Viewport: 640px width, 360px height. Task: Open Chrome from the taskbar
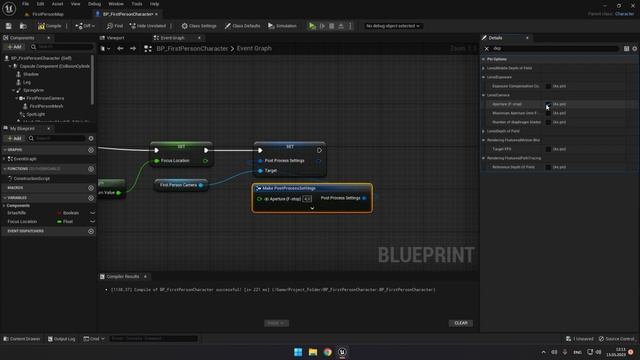click(327, 352)
